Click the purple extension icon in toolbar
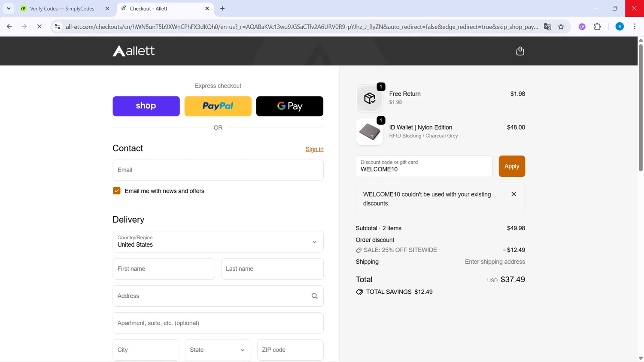The width and height of the screenshot is (644, 362). [582, 27]
